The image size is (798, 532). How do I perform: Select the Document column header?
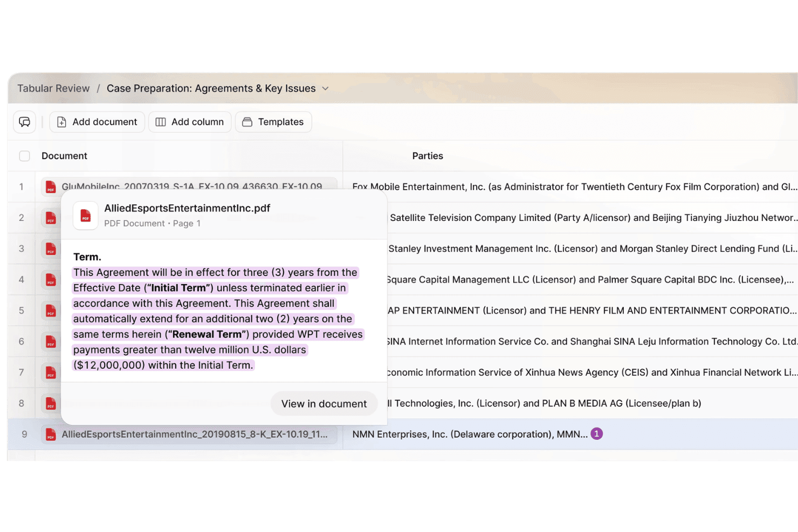64,156
